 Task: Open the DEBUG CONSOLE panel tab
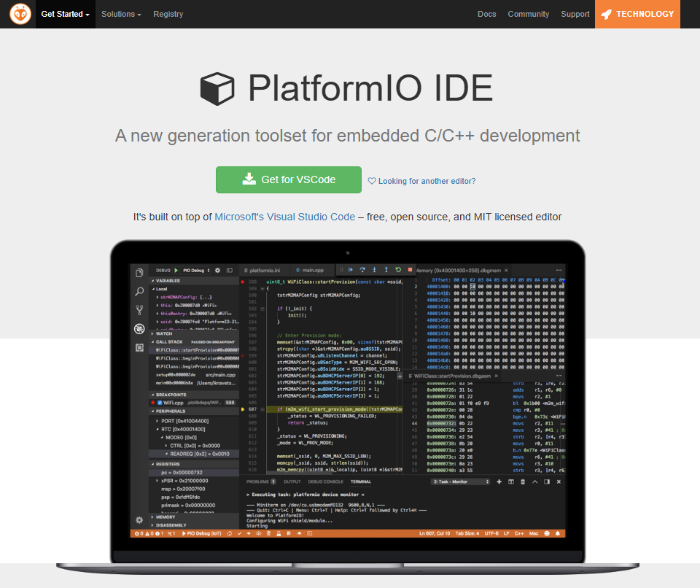coord(325,481)
